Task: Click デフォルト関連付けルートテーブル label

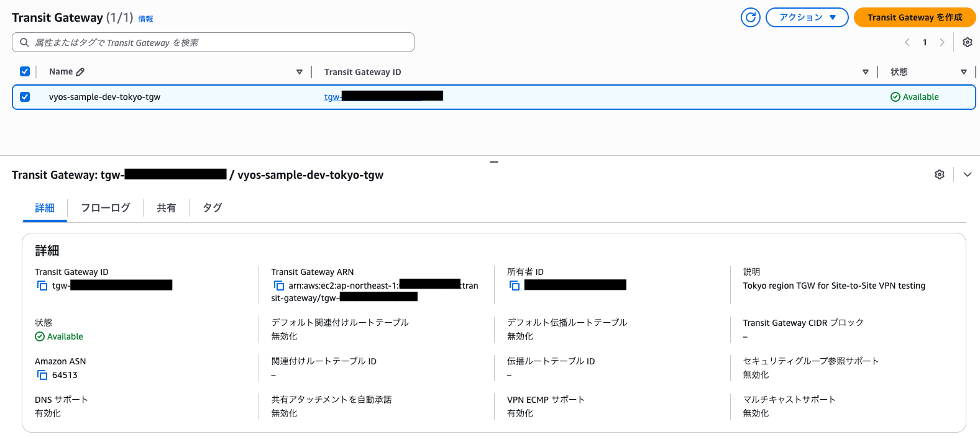Action: tap(340, 323)
